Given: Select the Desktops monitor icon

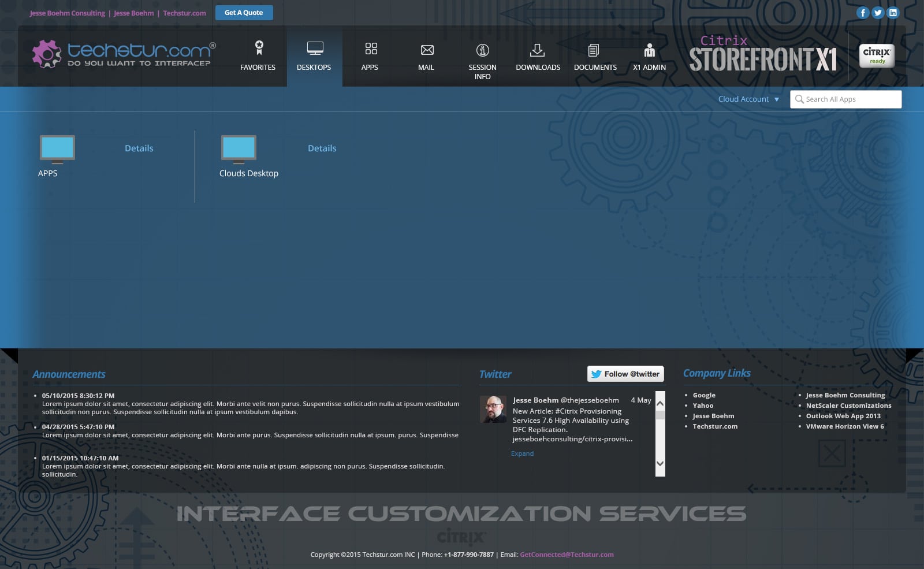Looking at the screenshot, I should tap(315, 49).
